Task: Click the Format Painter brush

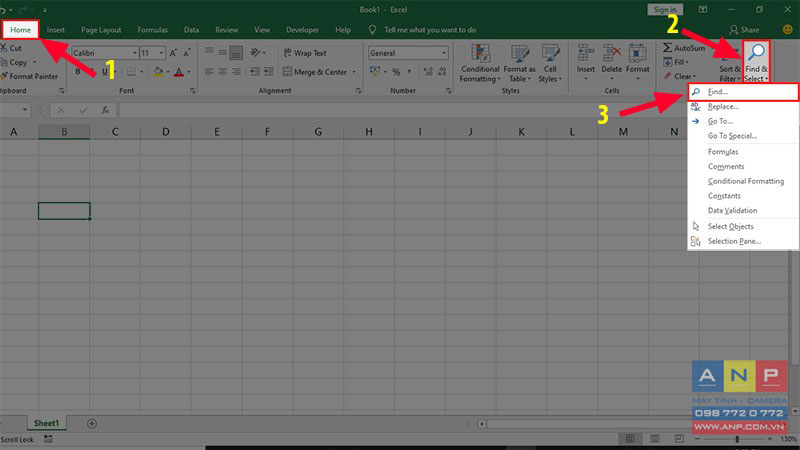Action: [4, 76]
